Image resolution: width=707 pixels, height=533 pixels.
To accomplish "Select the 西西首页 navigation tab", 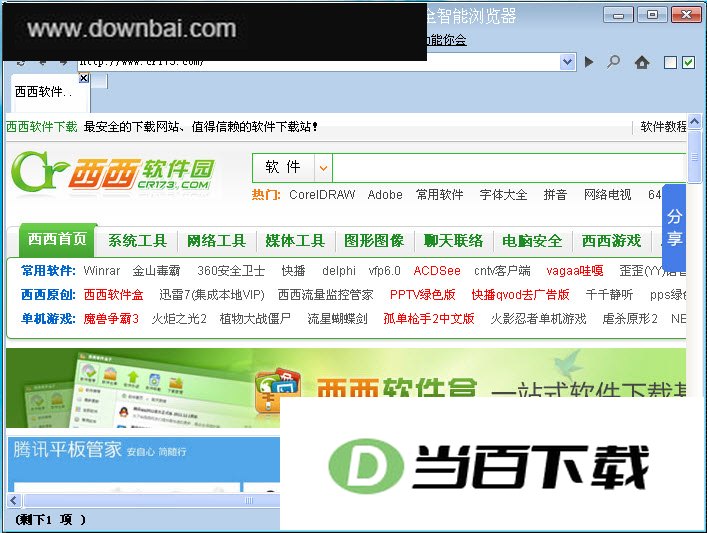I will point(57,239).
